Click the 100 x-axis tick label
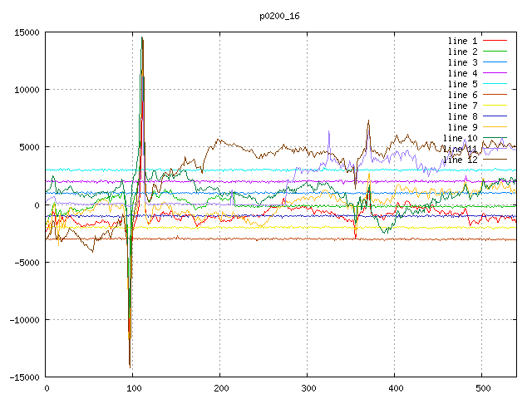The height and width of the screenshot is (399, 532). click(133, 388)
